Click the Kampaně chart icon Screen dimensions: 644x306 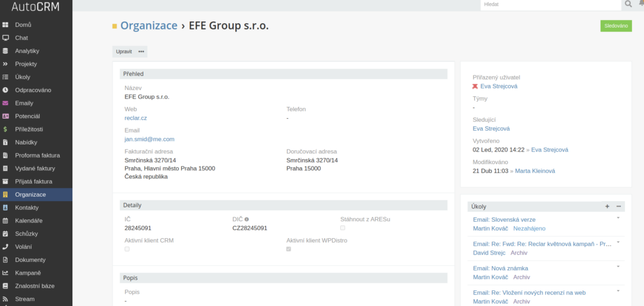click(x=5, y=273)
